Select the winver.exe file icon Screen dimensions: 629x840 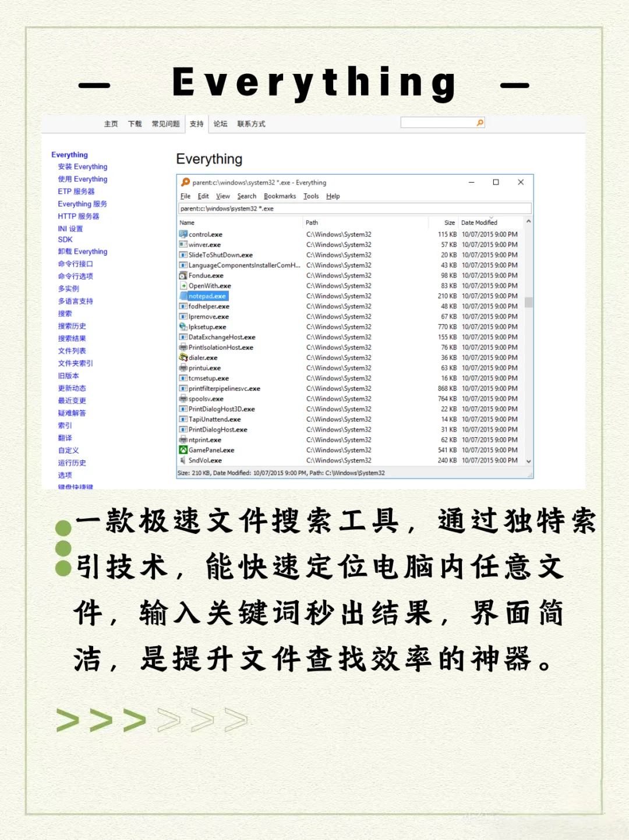(x=183, y=244)
